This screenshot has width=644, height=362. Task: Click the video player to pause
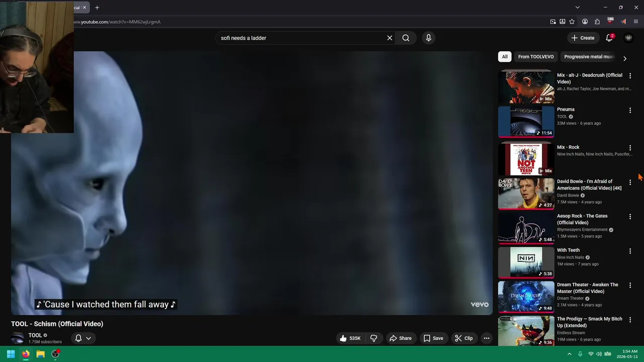click(x=252, y=183)
